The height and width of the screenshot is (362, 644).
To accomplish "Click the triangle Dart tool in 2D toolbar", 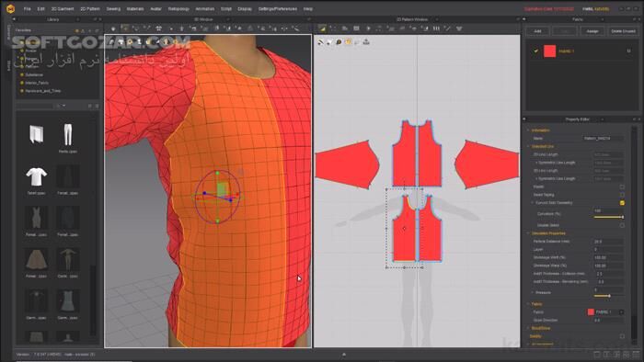I will tap(368, 28).
